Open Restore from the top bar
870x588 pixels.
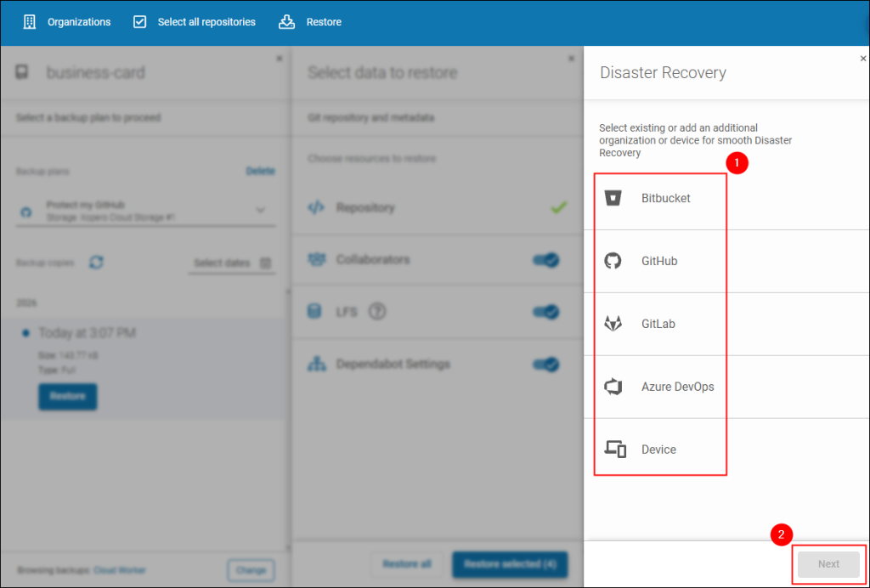tap(324, 22)
